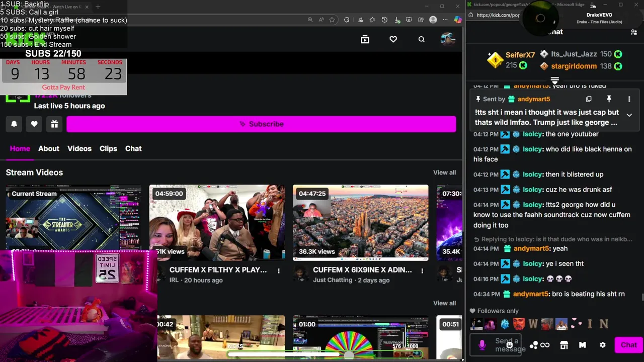Click the zoom magnifier icon in address bar

pyautogui.click(x=310, y=20)
